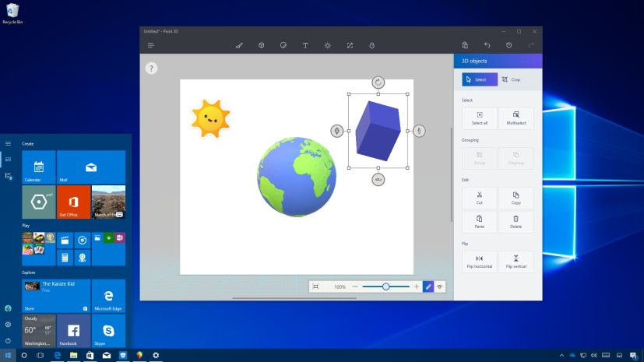
Task: Click the zoom out minus button
Action: 355,286
